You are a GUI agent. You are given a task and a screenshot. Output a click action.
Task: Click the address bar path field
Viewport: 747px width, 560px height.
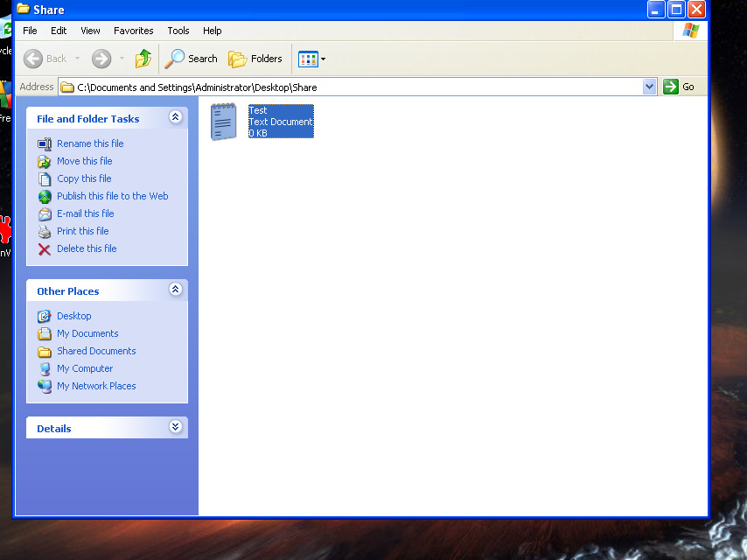tap(357, 87)
